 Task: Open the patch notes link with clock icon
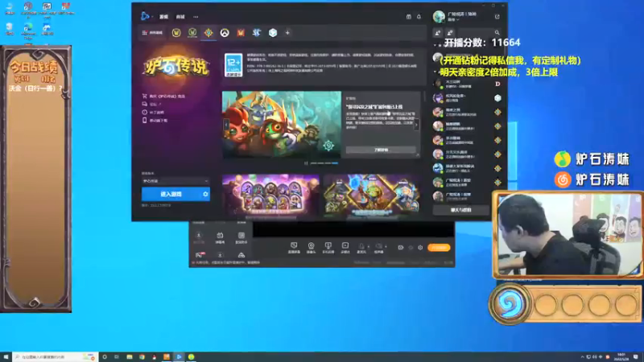click(153, 112)
